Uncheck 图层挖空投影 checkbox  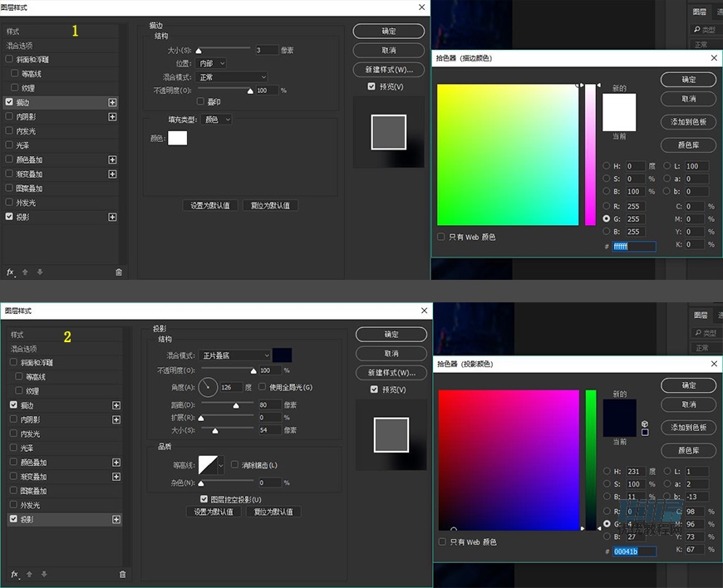coord(204,499)
